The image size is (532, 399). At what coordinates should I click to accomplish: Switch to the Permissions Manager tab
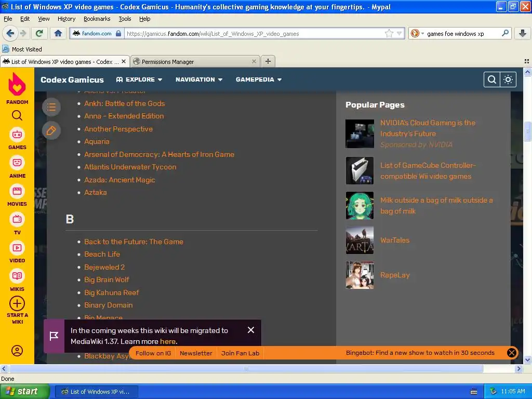pos(195,61)
